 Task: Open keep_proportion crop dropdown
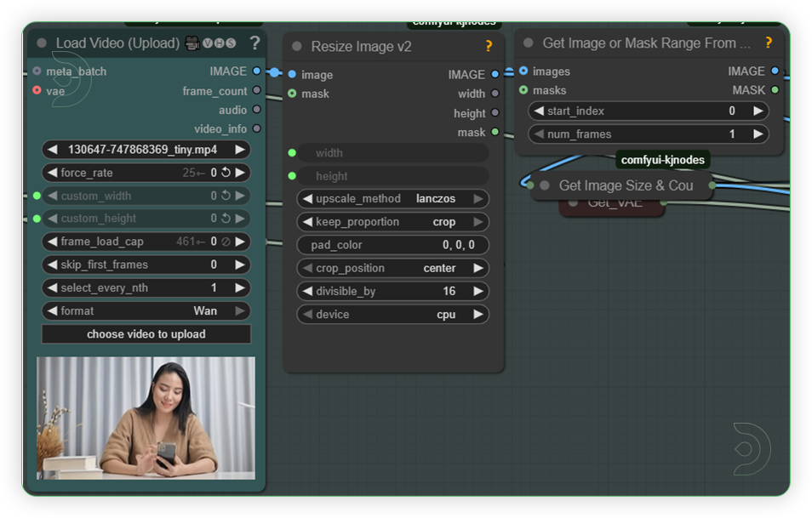(393, 221)
